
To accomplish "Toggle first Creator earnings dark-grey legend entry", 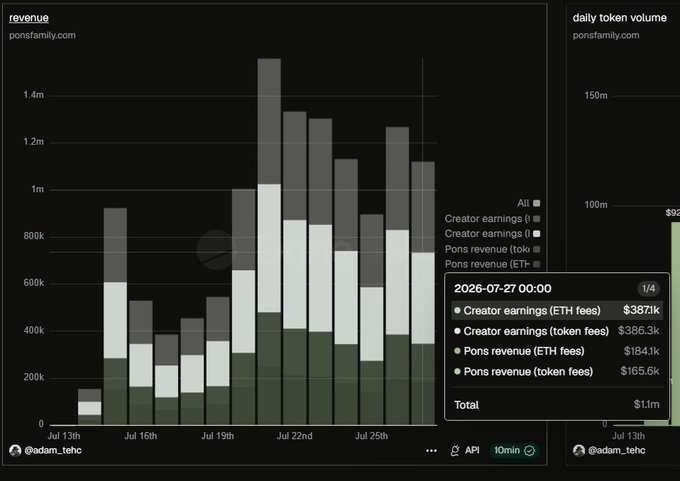I will [492, 219].
